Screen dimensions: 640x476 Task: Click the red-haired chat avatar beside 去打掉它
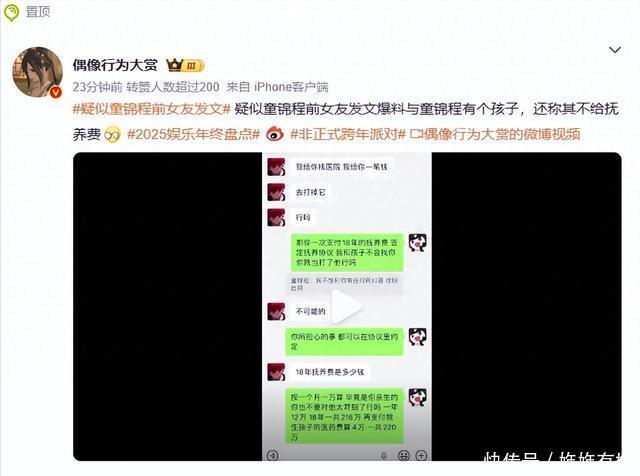pos(276,192)
